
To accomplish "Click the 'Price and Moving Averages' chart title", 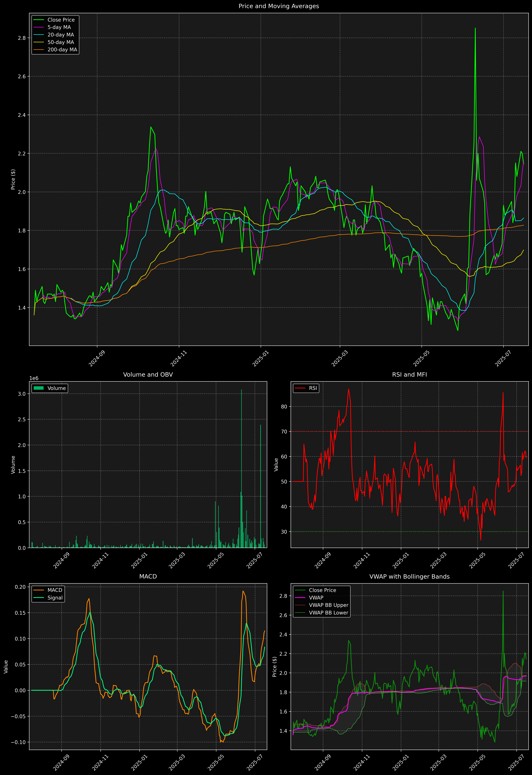I will [x=279, y=6].
